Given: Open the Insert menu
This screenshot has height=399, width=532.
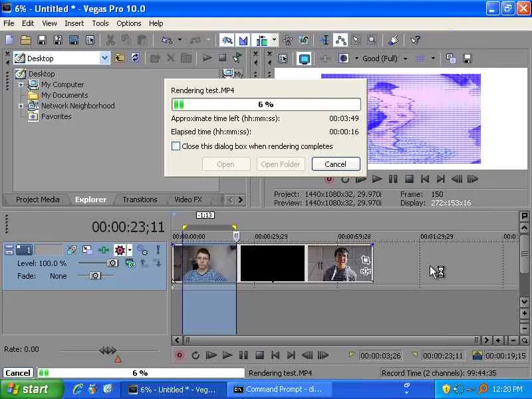Looking at the screenshot, I should pyautogui.click(x=74, y=23).
